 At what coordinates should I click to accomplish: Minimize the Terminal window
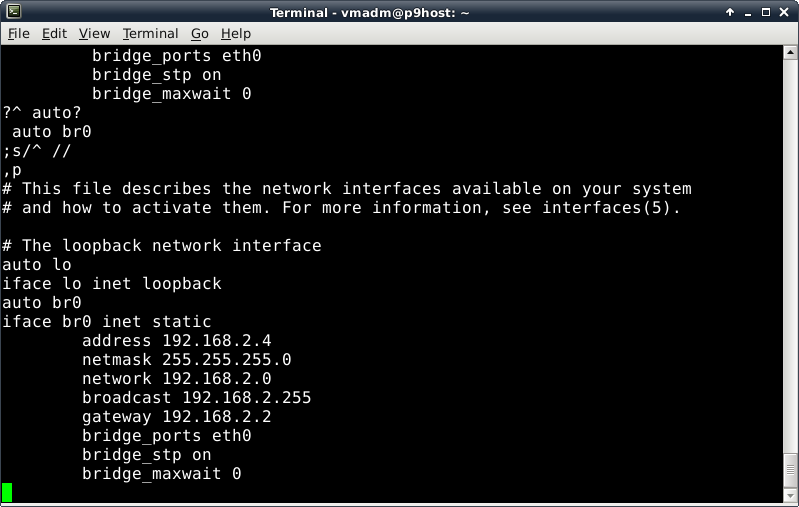coord(750,12)
